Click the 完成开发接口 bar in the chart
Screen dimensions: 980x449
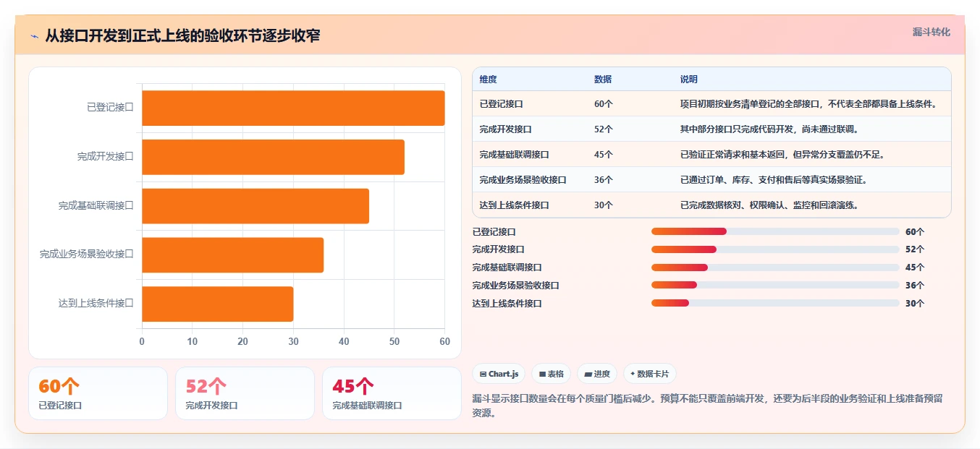coord(273,157)
